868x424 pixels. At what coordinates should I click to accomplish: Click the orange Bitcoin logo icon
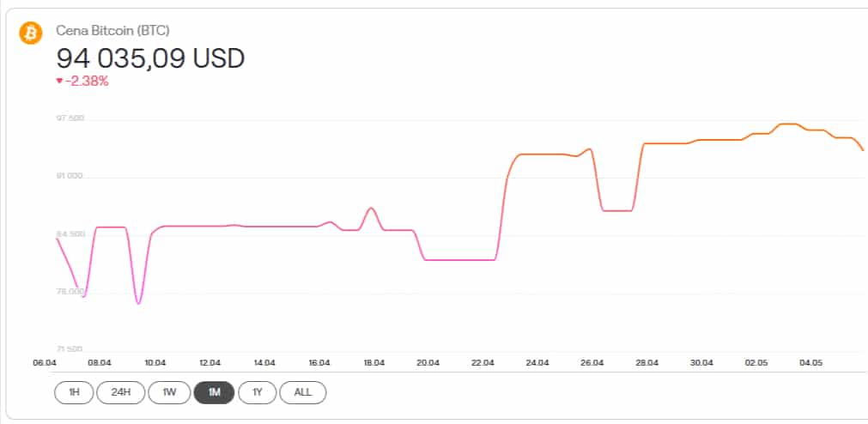[32, 33]
